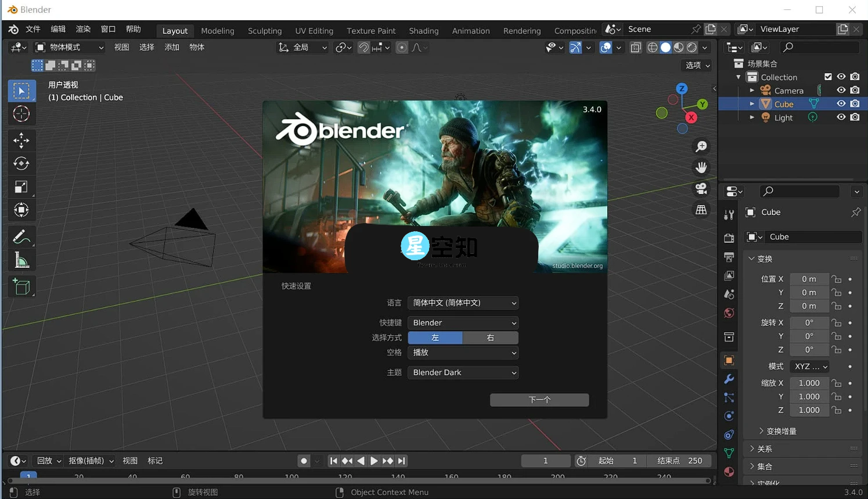Click the red X axis gizmo ball

[691, 117]
